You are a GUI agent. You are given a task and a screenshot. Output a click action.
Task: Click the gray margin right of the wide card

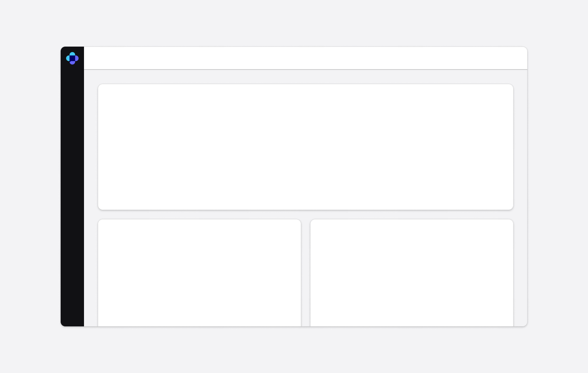tap(520, 147)
